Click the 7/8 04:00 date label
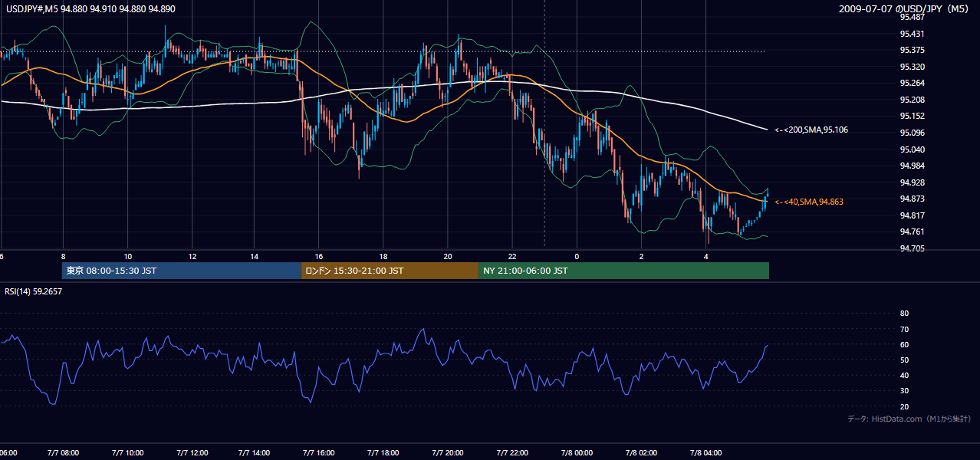Viewport: 980px width, 460px height. click(x=705, y=453)
